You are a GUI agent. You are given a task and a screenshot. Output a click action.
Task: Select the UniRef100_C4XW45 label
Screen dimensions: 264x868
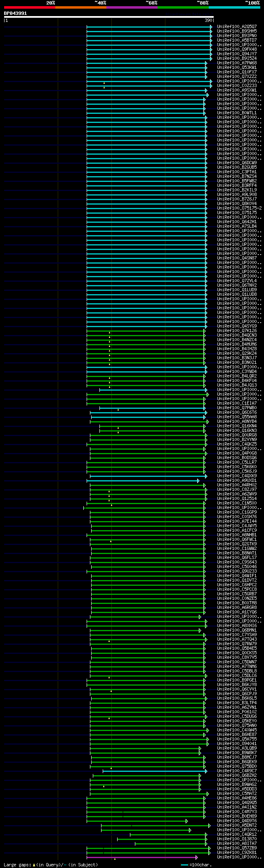pyautogui.click(x=237, y=730)
